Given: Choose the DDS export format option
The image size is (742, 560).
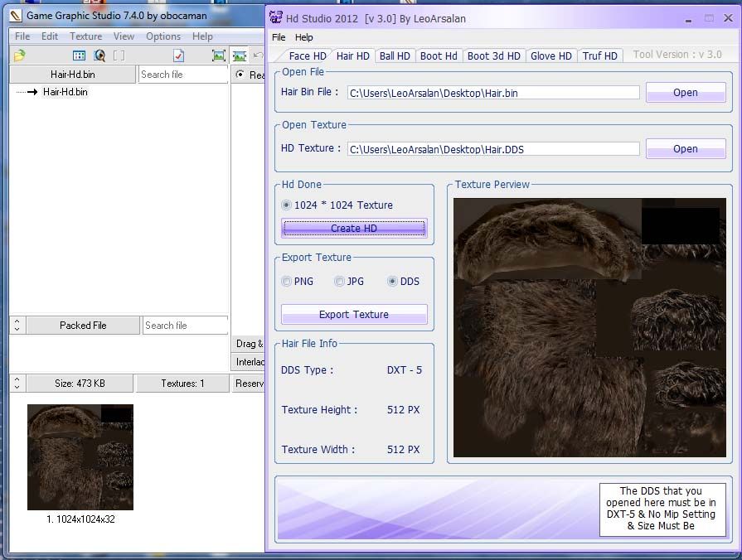Looking at the screenshot, I should coord(393,282).
